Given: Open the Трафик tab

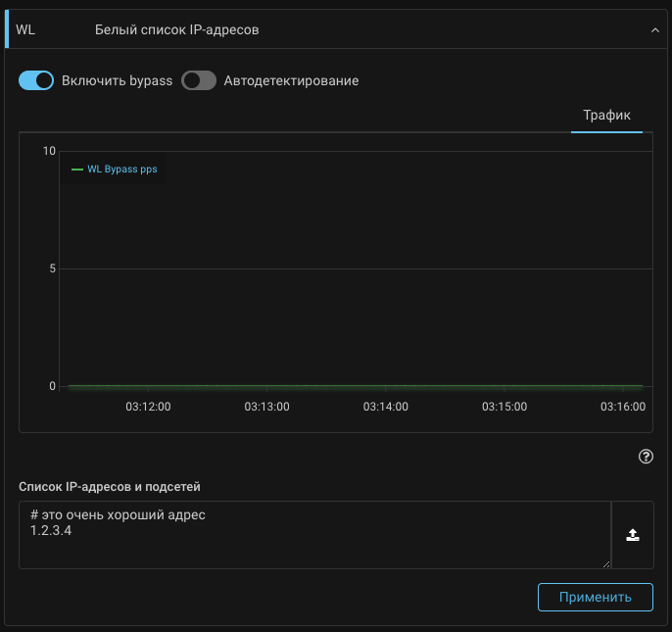Looking at the screenshot, I should [x=606, y=115].
